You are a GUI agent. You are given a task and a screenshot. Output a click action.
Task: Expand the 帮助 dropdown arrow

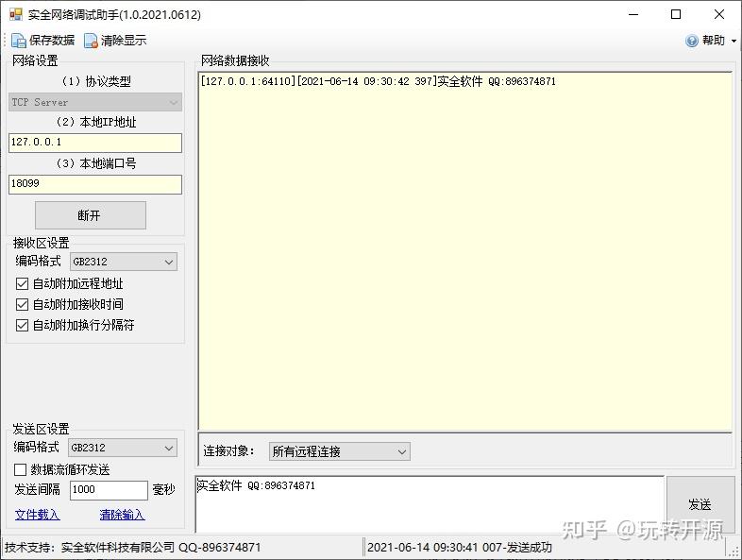coord(734,42)
